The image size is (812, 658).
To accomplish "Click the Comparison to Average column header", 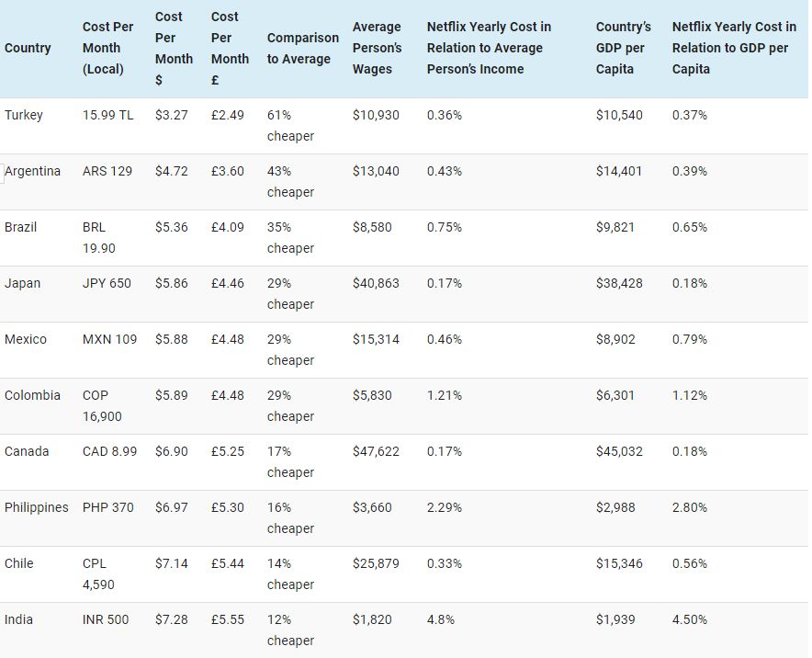I will click(x=302, y=48).
